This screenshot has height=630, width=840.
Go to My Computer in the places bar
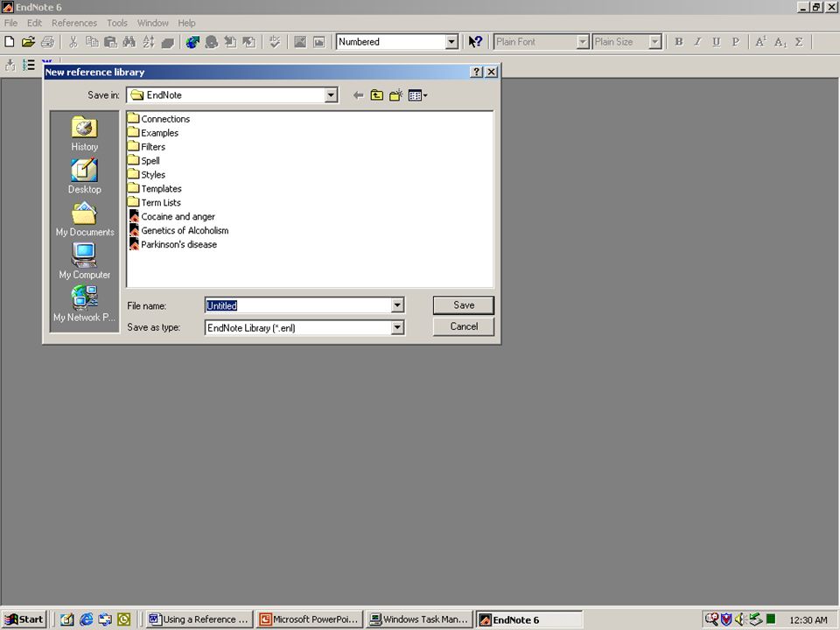click(85, 262)
